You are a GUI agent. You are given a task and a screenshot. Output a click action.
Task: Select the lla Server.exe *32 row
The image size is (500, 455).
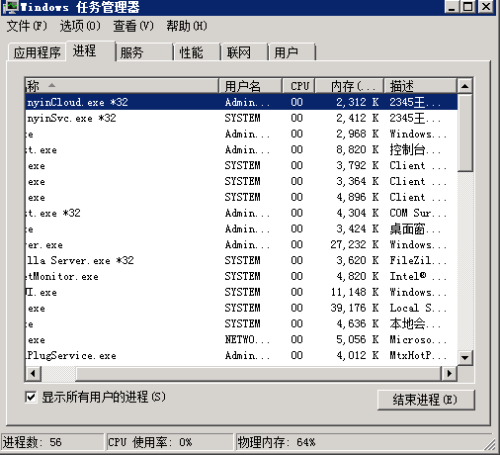click(241, 260)
